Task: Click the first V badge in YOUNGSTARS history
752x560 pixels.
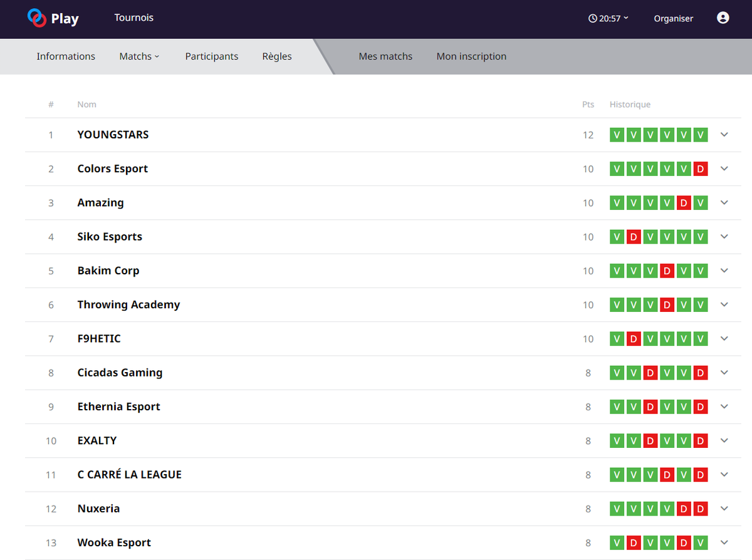Action: [617, 135]
